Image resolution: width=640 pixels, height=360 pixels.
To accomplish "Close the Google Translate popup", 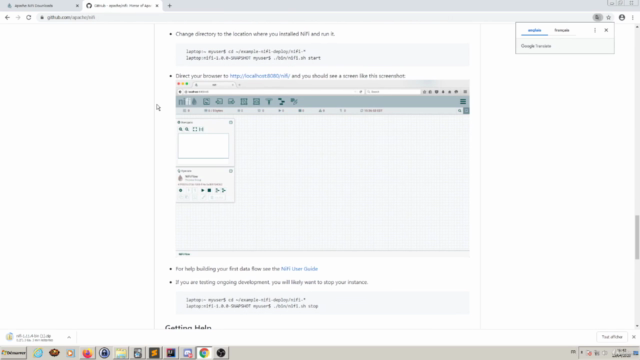I will (x=606, y=30).
